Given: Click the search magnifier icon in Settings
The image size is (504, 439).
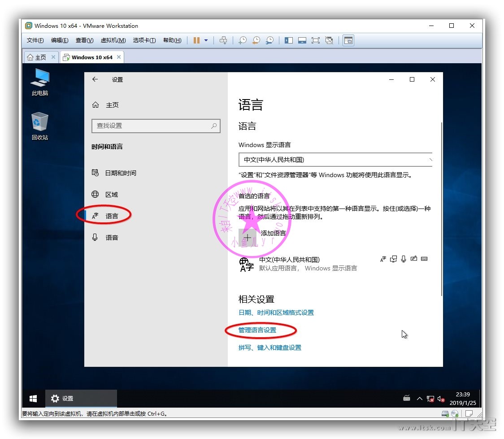Looking at the screenshot, I should pyautogui.click(x=214, y=126).
